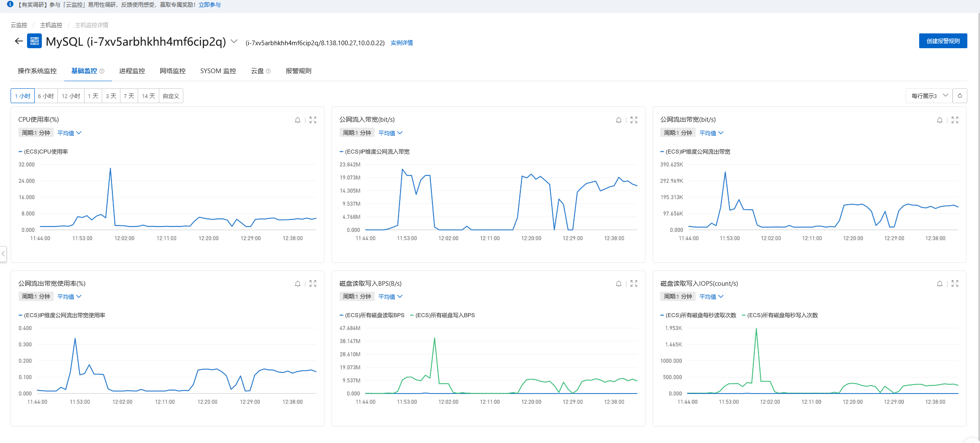
Task: Select the 12 小时 time range
Action: 71,96
